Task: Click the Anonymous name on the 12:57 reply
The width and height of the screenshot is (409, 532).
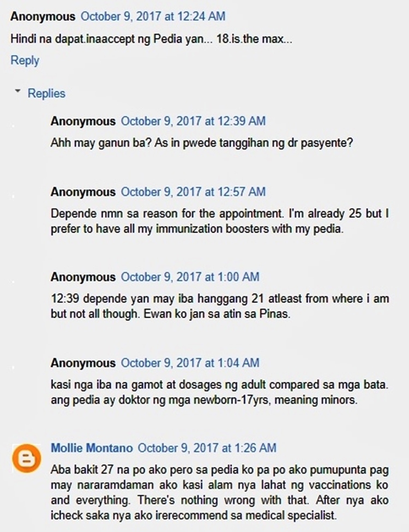Action: pos(83,192)
